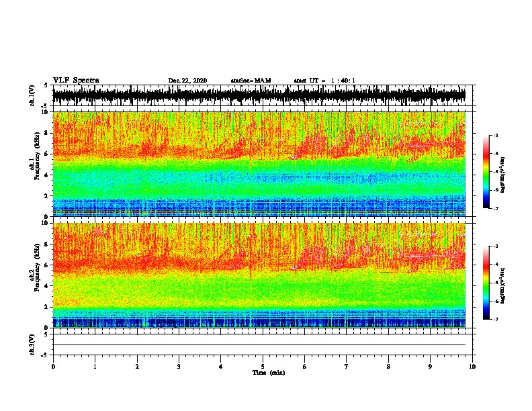Click time axis tick label "5" above "Time (min)"
Viewport: 532px width, 411px height.
[x=263, y=367]
